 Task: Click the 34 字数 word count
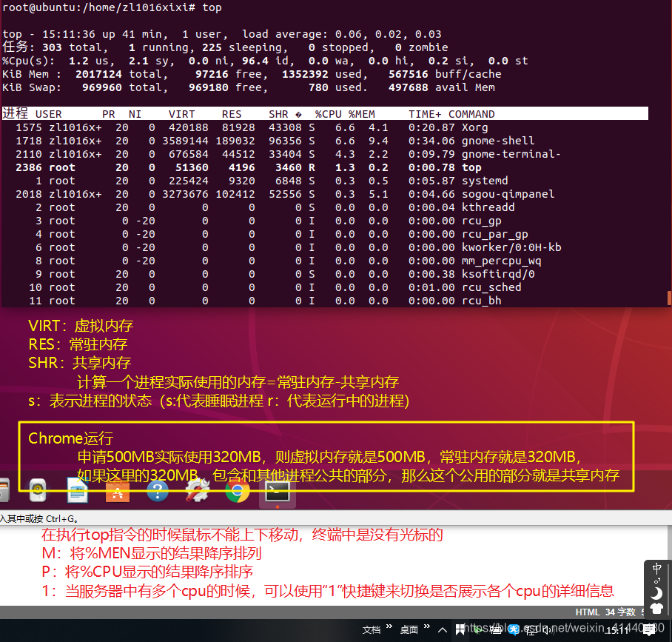[x=621, y=612]
